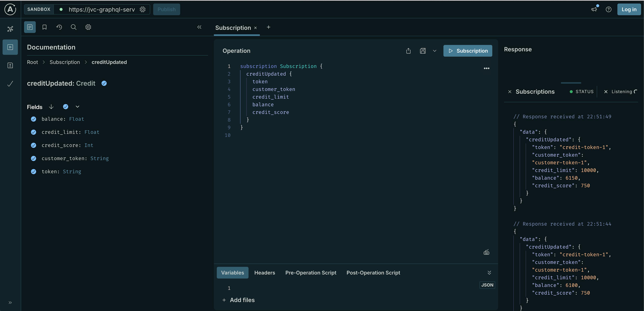This screenshot has height=311, width=644.
Task: Toggle the credit_score field checkbox
Action: click(34, 145)
